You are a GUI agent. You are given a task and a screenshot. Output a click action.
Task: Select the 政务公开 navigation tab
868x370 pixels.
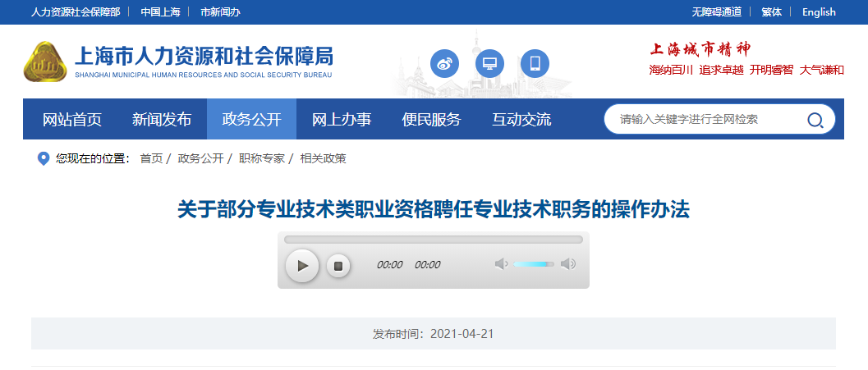point(252,119)
